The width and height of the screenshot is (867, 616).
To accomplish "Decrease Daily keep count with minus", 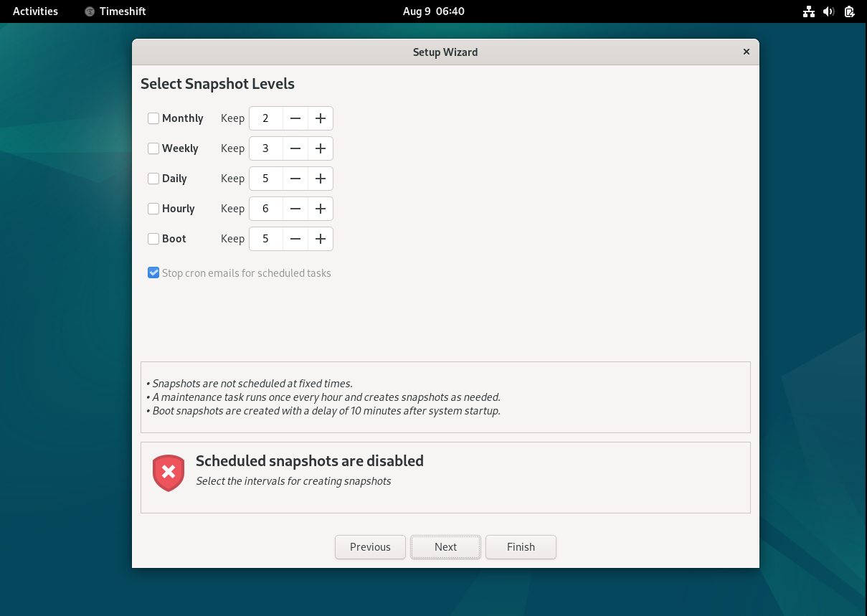I will coord(295,179).
